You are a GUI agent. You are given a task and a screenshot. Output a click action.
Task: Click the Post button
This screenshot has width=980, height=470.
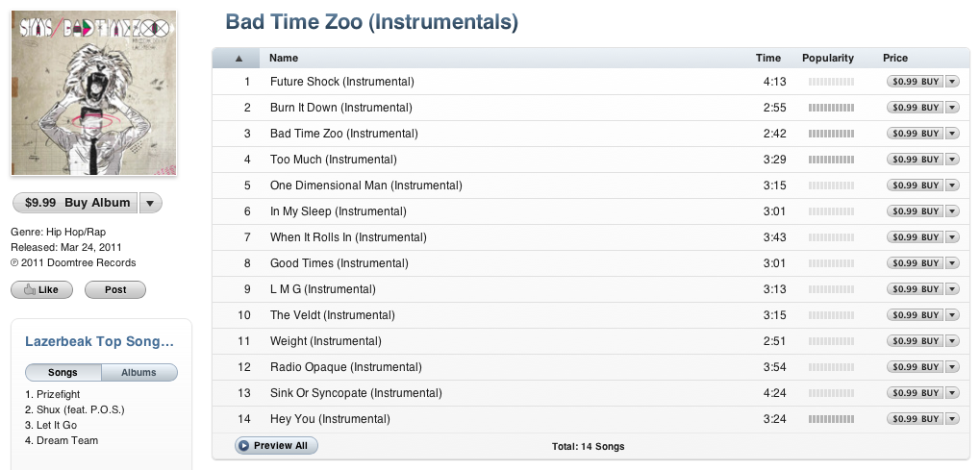pyautogui.click(x=115, y=290)
